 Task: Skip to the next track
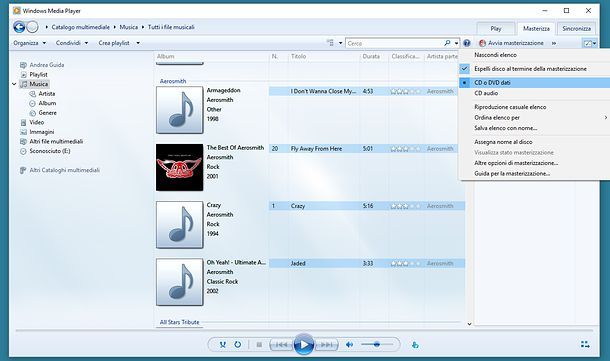click(326, 345)
